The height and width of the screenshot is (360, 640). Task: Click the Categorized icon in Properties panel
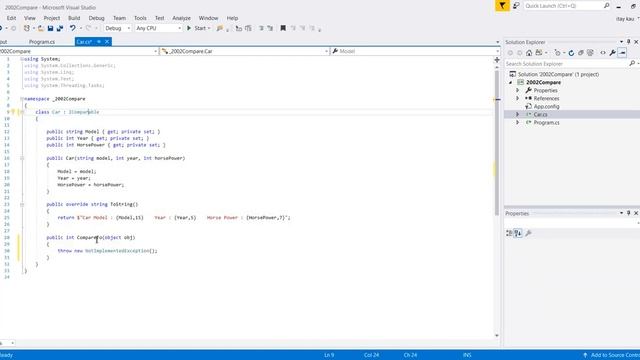click(x=509, y=233)
